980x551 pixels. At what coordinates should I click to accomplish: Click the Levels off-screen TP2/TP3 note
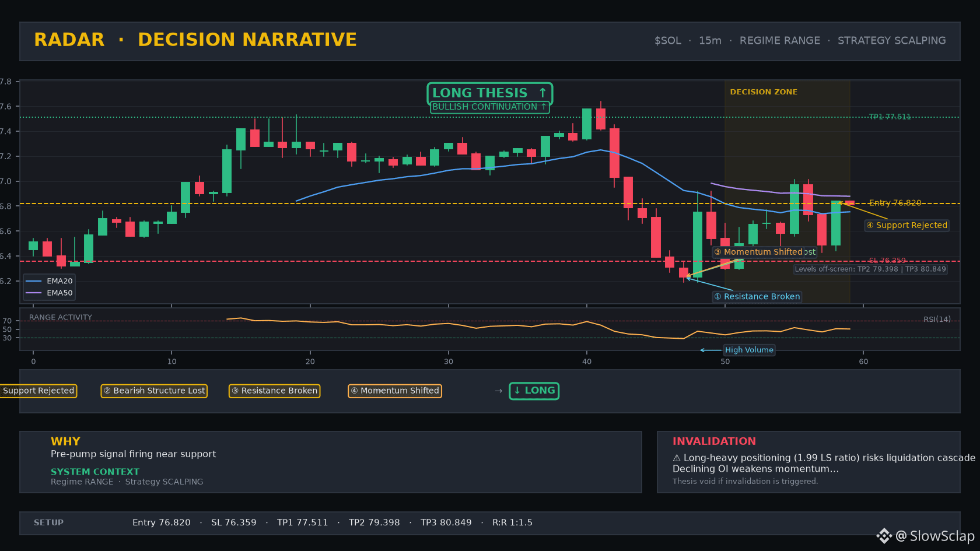click(870, 269)
